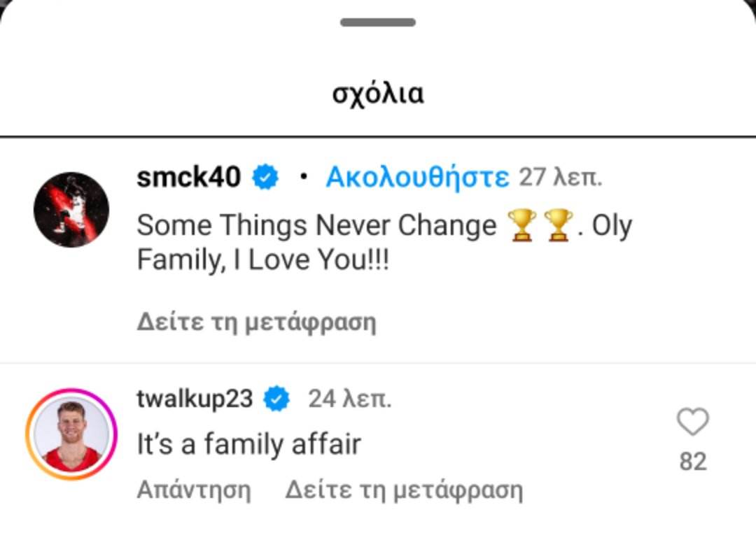The width and height of the screenshot is (756, 540).
Task: Click the first trophy emoji in caption
Action: pyautogui.click(x=521, y=225)
